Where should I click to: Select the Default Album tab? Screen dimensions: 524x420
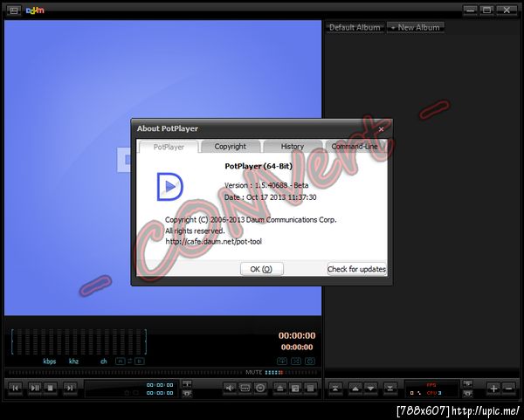click(355, 27)
